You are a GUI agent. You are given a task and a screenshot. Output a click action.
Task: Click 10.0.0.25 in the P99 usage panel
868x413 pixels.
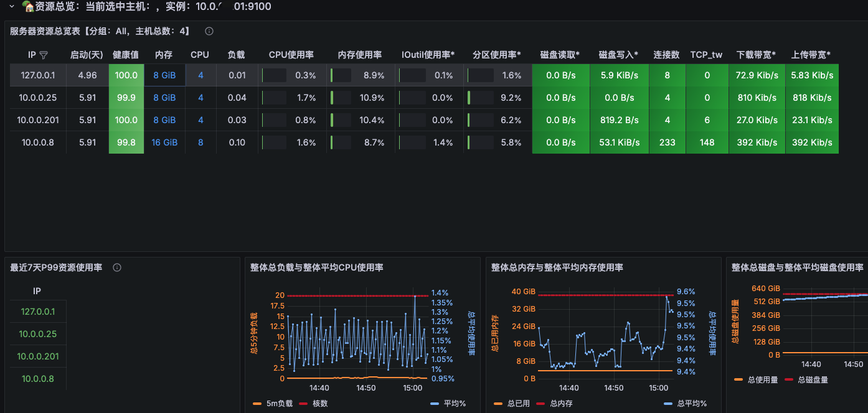(x=38, y=334)
